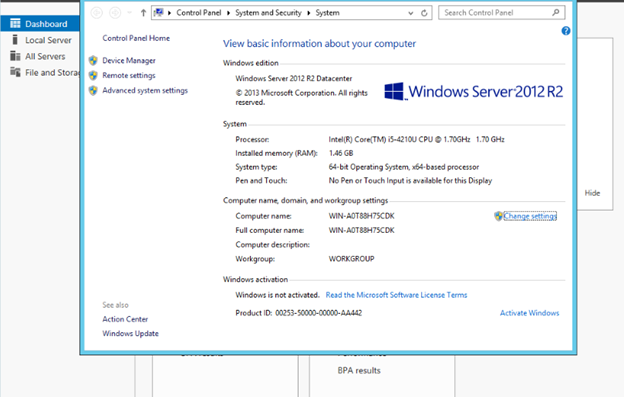Click Hide in Server Manager window

[592, 193]
